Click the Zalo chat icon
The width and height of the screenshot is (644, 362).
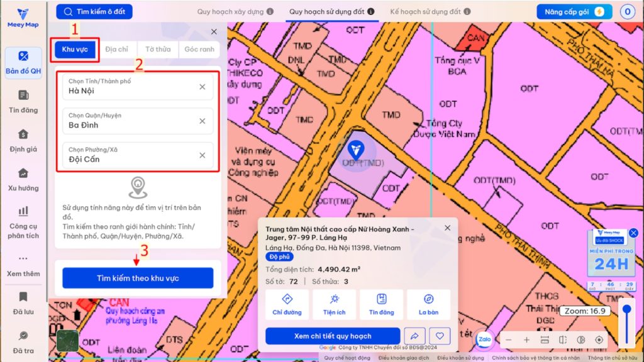[x=484, y=339]
